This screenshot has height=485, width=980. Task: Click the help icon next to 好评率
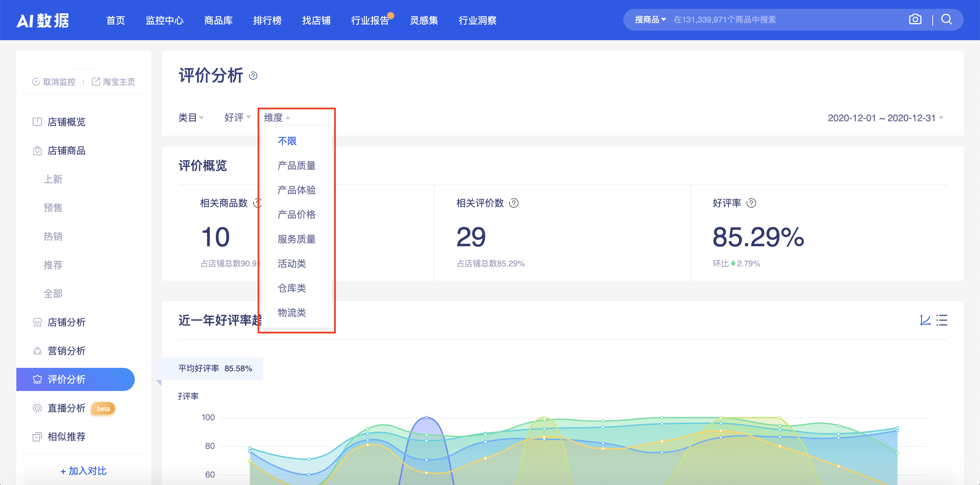(x=751, y=203)
